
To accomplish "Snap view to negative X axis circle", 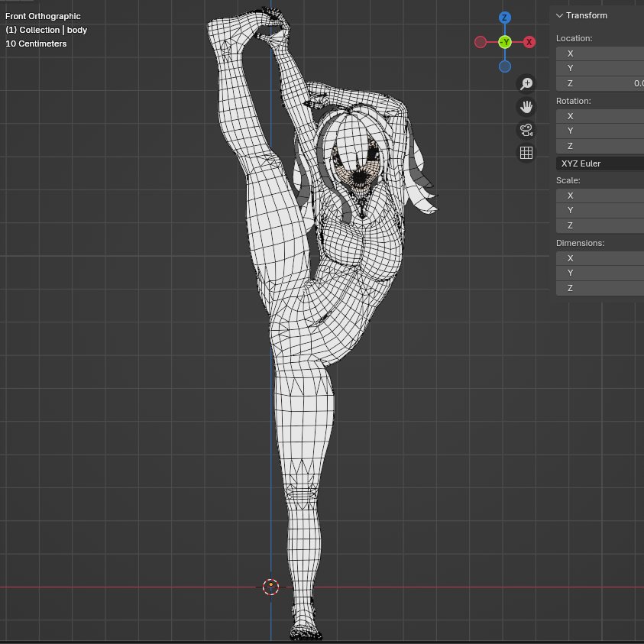I will tap(481, 42).
